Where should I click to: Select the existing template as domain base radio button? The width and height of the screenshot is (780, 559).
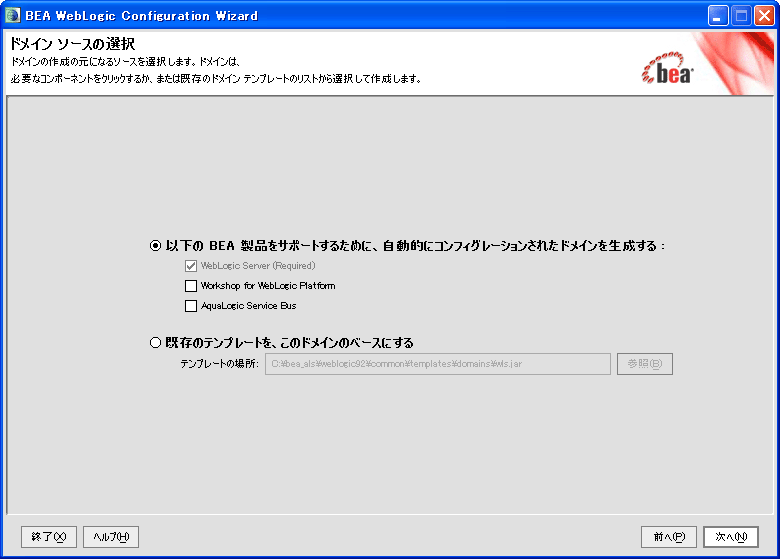point(155,343)
